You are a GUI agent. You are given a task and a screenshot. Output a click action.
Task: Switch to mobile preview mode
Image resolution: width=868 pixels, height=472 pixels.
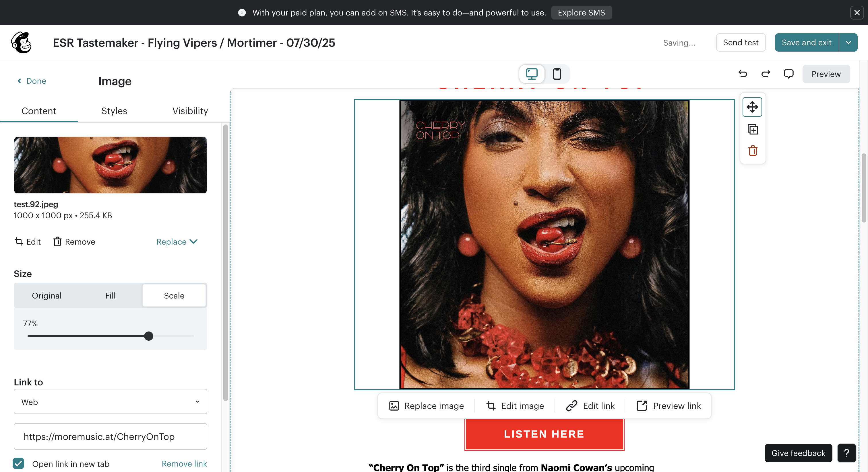(557, 74)
